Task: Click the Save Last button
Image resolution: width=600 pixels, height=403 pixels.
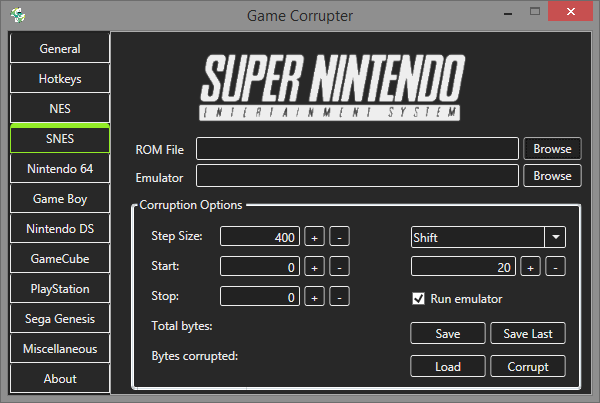Action: click(x=528, y=333)
